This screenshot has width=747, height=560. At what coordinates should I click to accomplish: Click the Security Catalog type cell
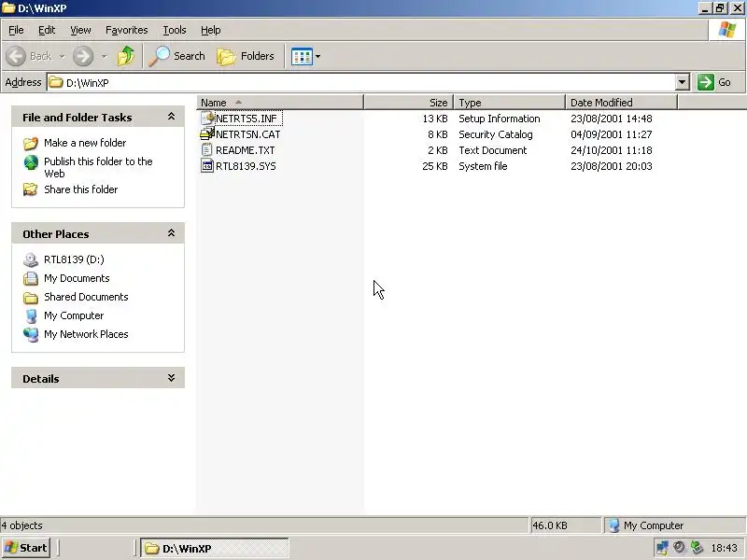496,134
